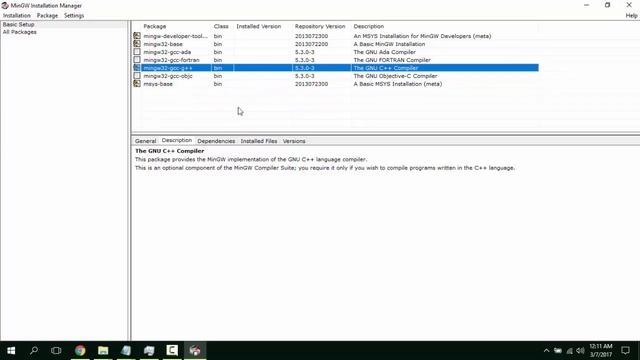Viewport: 640px width, 360px height.
Task: Open the Windows Start menu
Action: [x=11, y=350]
